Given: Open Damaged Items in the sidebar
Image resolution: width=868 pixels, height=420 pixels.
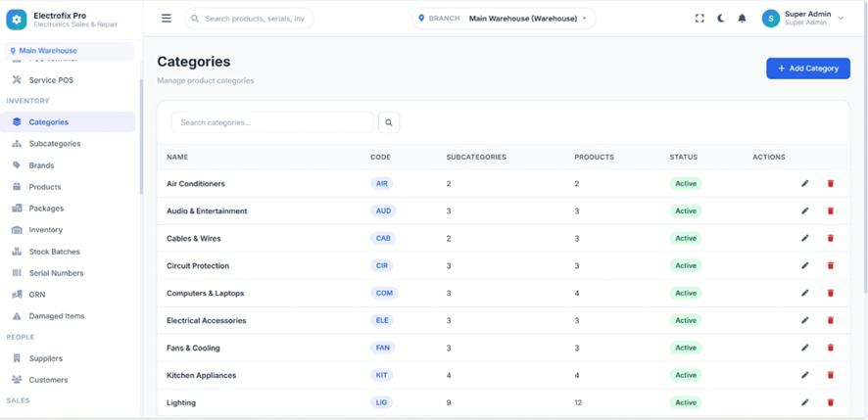Looking at the screenshot, I should tap(68, 316).
